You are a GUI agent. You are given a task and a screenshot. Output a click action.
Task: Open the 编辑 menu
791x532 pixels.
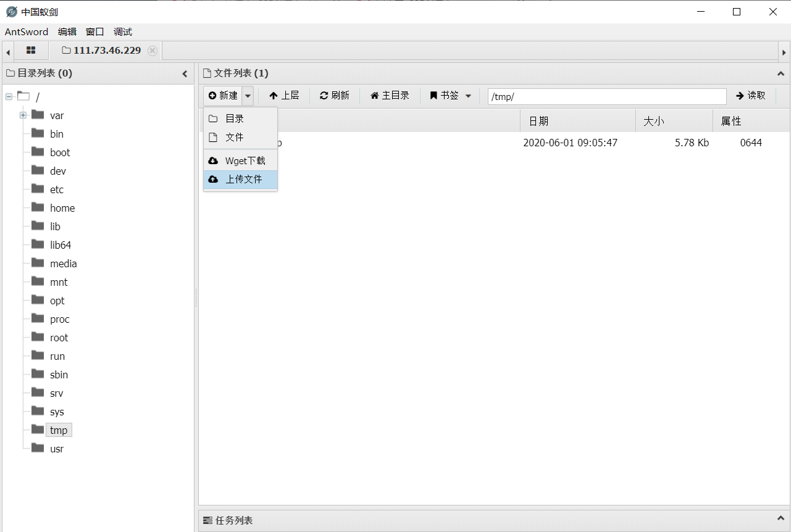(x=67, y=32)
